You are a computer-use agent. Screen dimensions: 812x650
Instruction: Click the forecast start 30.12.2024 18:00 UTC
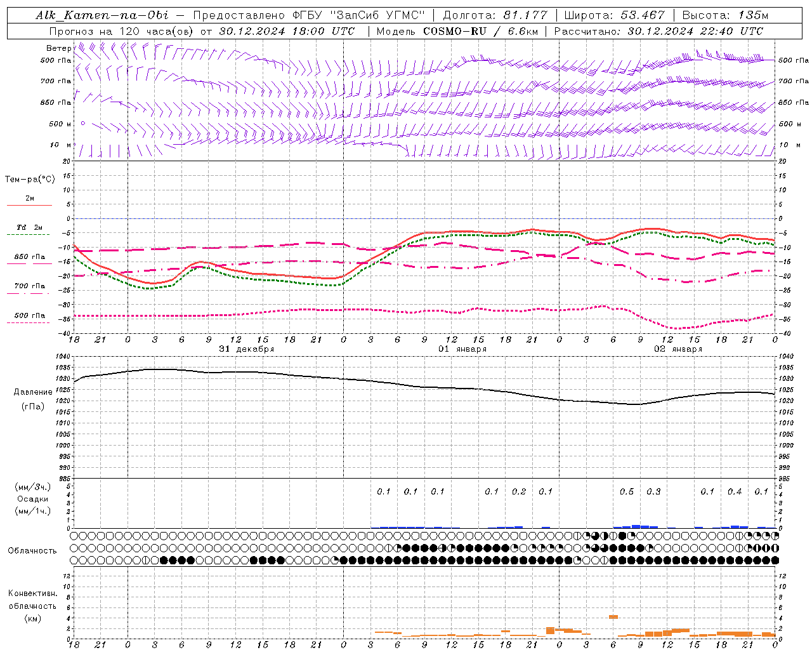point(287,31)
